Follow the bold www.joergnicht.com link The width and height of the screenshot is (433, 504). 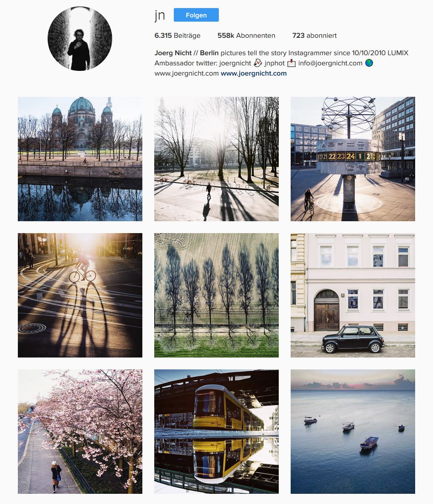click(x=254, y=73)
